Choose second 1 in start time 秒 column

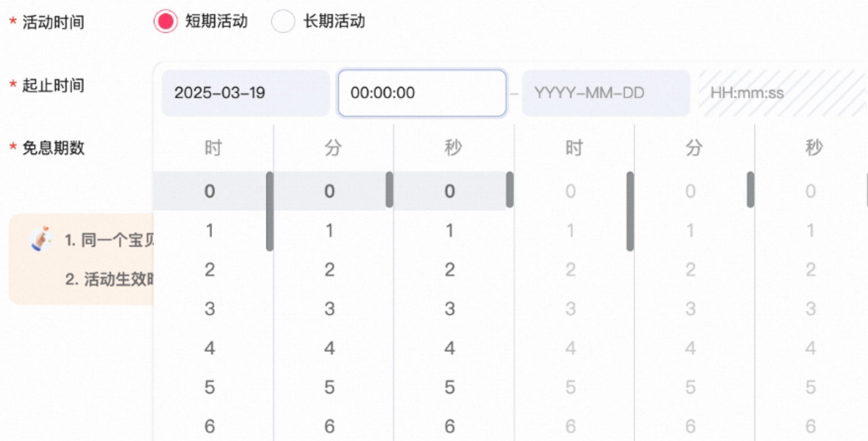pyautogui.click(x=450, y=230)
